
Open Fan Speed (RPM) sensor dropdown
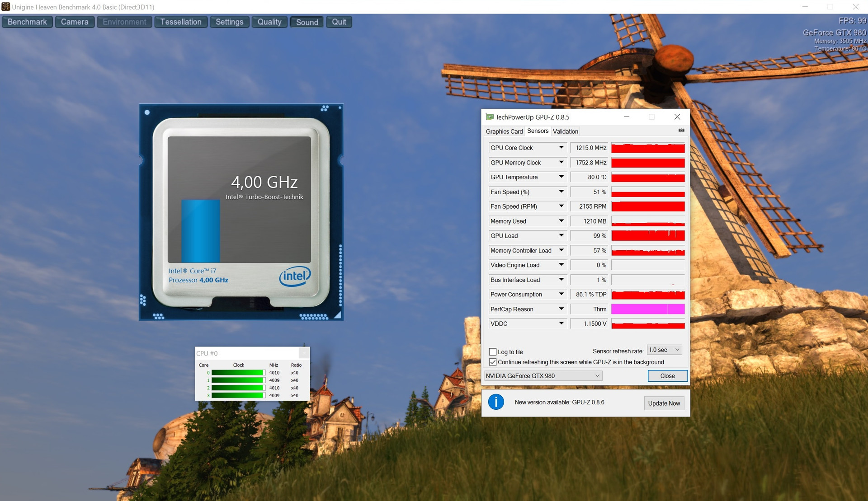coord(561,206)
